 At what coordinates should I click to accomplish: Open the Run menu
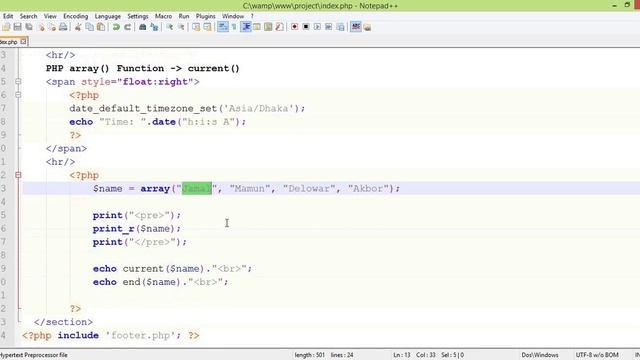(184, 16)
